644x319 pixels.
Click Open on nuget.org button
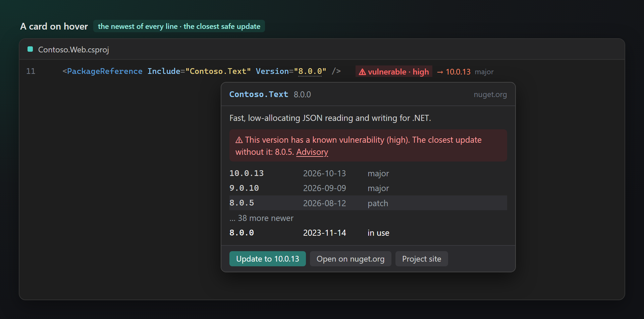tap(351, 259)
